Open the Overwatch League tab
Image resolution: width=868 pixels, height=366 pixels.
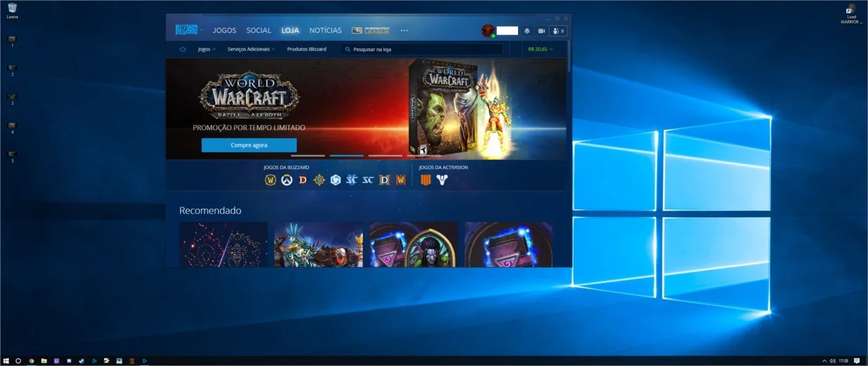pos(371,30)
